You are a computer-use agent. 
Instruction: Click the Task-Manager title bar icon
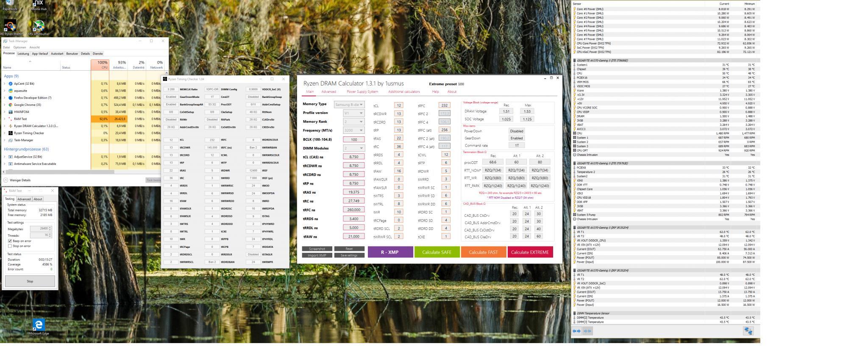tap(5, 41)
